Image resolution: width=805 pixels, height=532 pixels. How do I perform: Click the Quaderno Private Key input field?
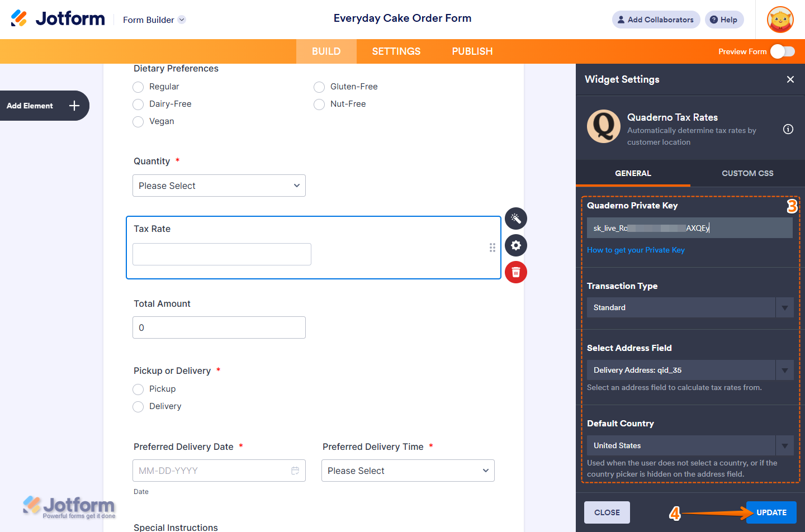pos(690,227)
